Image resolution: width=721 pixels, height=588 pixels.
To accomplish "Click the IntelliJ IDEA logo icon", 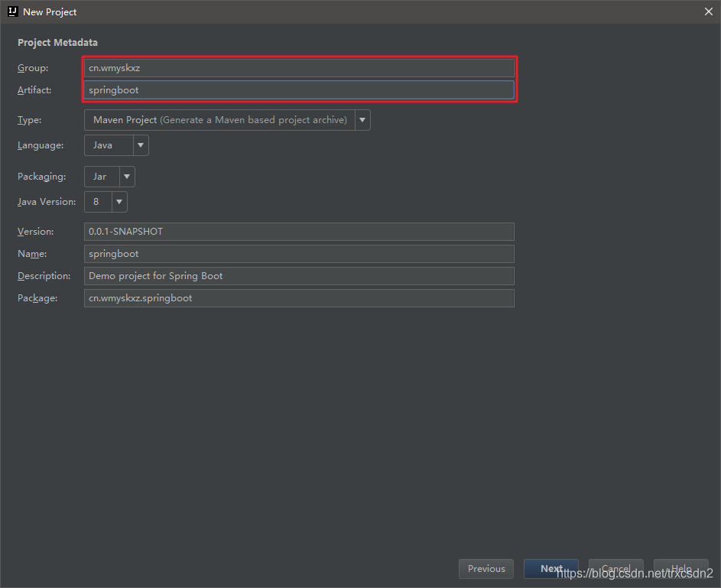I will pyautogui.click(x=12, y=11).
